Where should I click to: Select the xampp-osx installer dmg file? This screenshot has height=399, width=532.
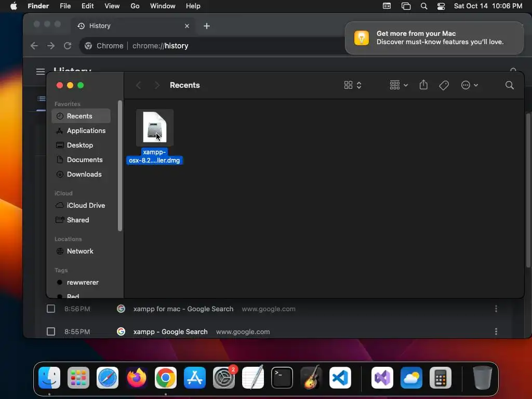(155, 137)
